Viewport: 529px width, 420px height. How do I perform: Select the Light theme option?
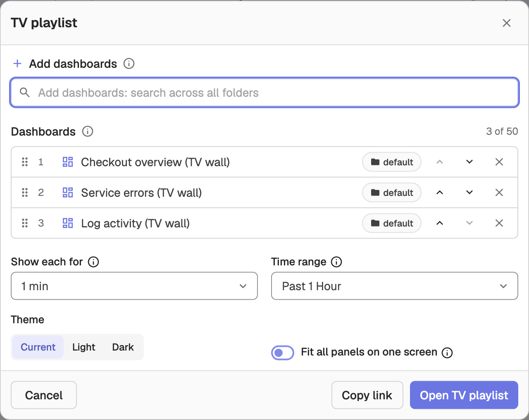click(x=84, y=347)
